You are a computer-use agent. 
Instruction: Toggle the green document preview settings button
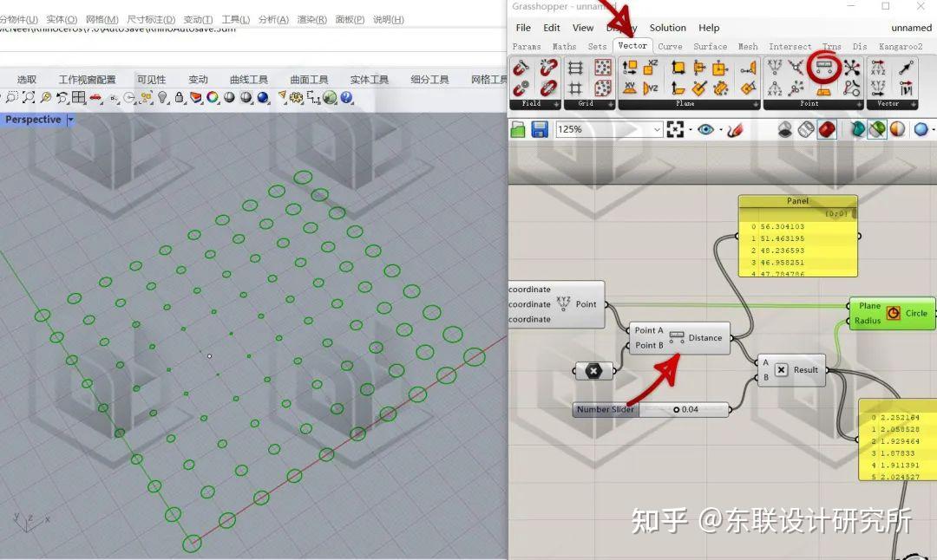pyautogui.click(x=877, y=129)
